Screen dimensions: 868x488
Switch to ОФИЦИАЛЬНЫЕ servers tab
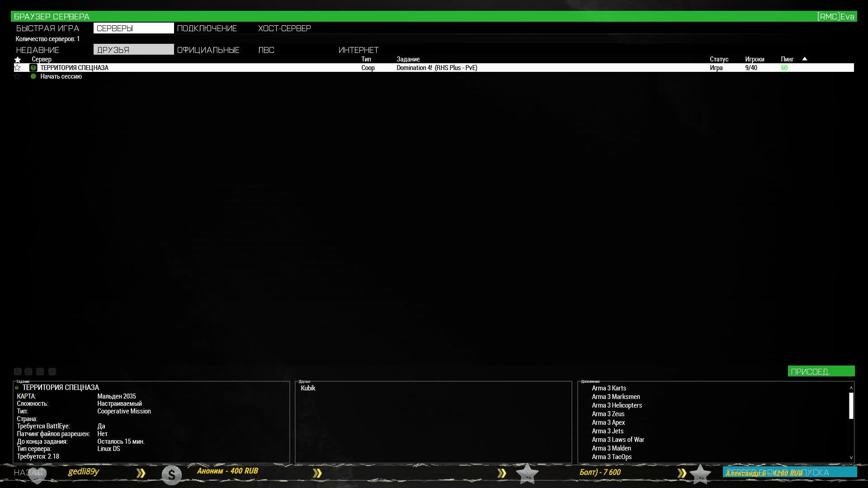(208, 50)
